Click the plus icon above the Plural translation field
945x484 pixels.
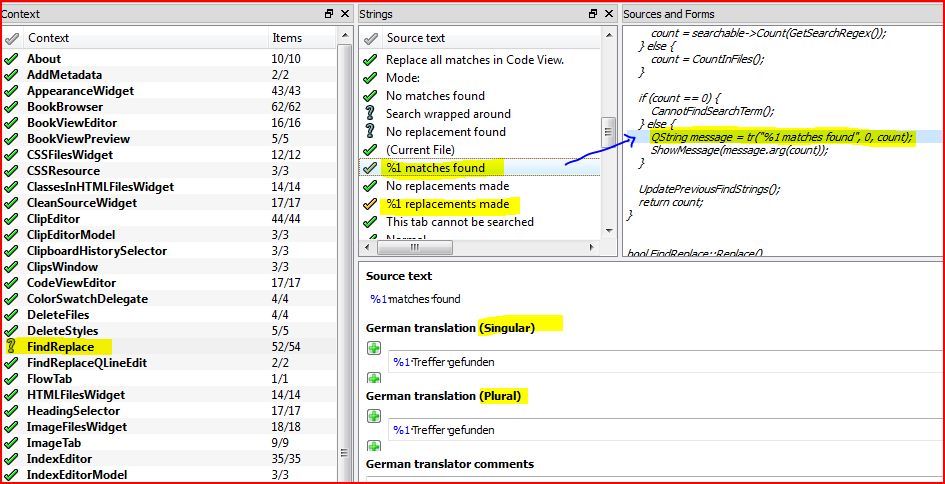(x=374, y=416)
